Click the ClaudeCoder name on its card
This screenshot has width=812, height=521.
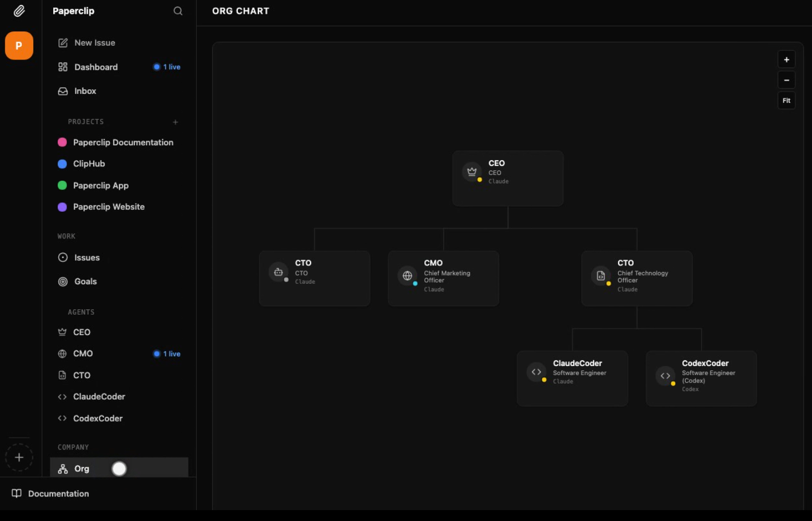[x=578, y=363]
